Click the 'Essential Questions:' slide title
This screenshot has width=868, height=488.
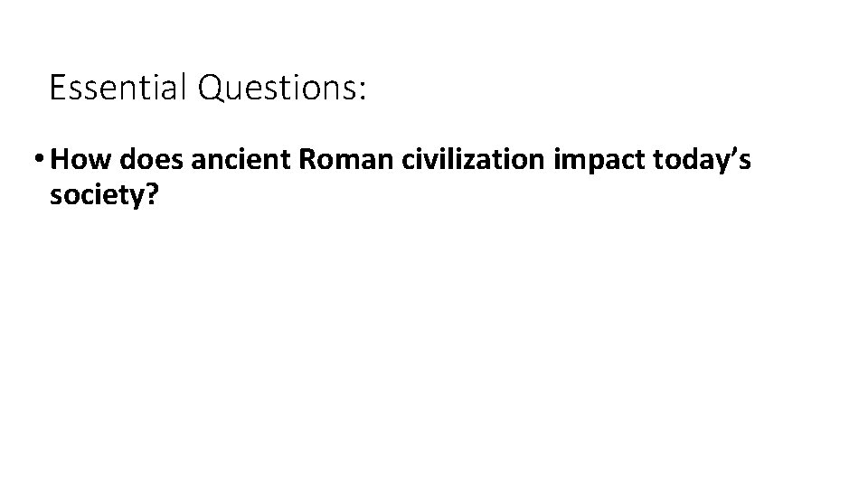point(208,89)
